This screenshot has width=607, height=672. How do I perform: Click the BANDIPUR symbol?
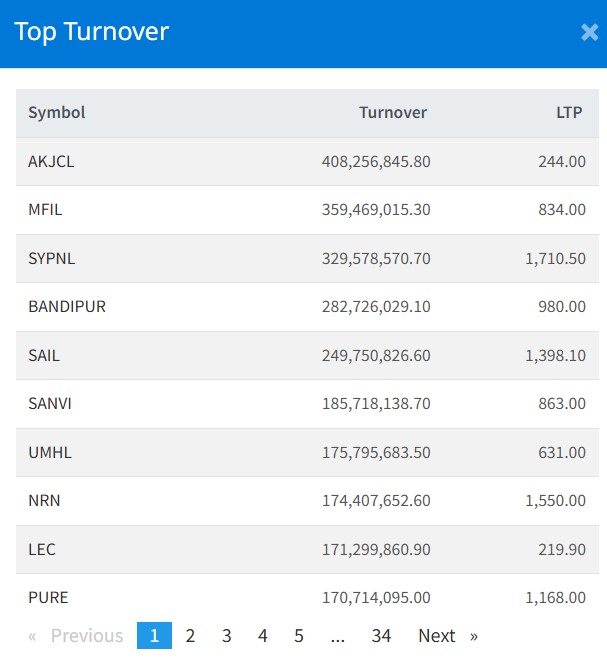67,307
